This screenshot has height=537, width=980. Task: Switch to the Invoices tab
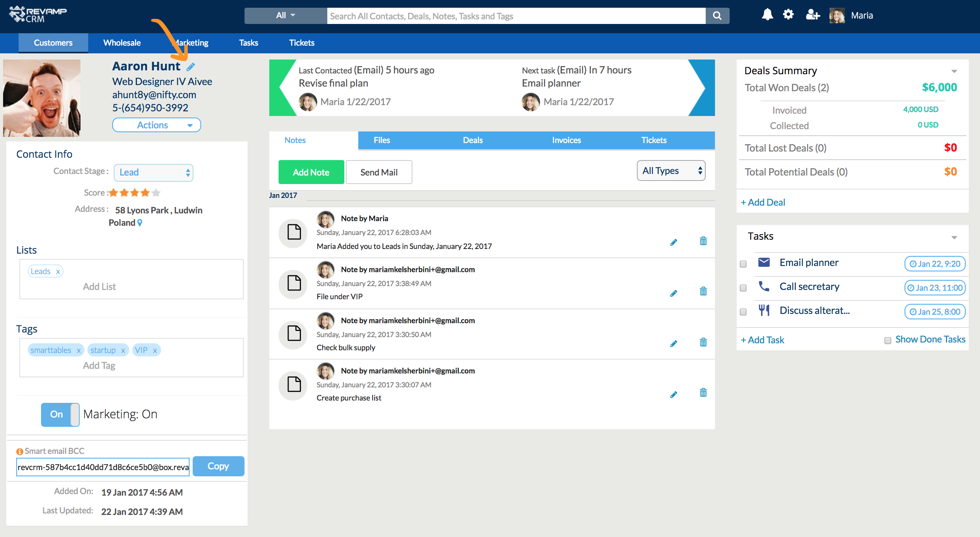pyautogui.click(x=566, y=140)
